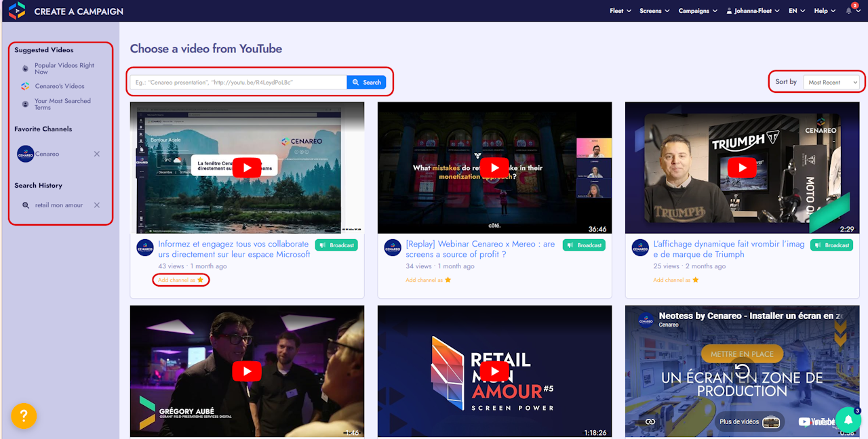
Task: Click channel avatar beside Triumph video title
Action: pyautogui.click(x=640, y=248)
